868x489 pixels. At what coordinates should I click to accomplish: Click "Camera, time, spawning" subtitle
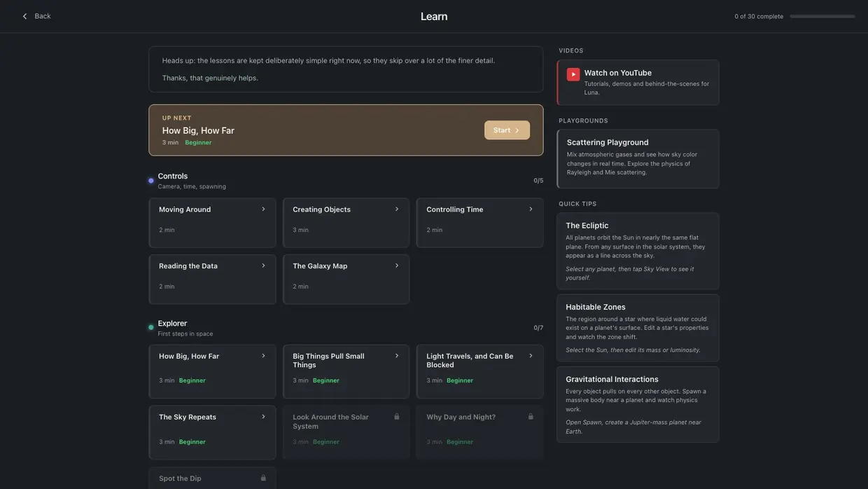[192, 186]
